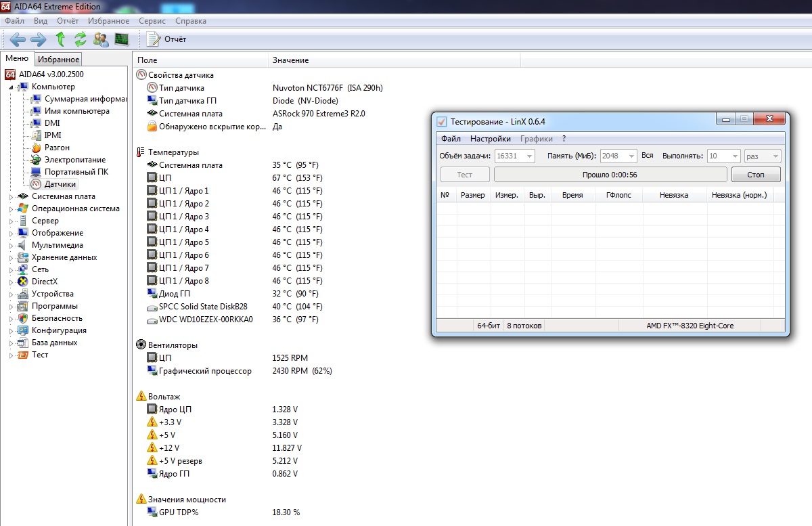The width and height of the screenshot is (812, 526).
Task: Select the SPCC Solid State Disk row
Action: click(x=233, y=307)
